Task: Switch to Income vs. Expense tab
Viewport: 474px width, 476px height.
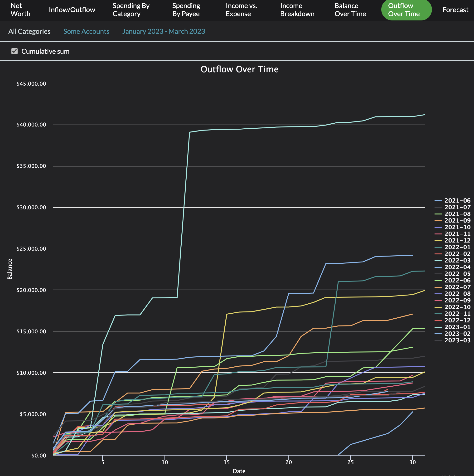Action: click(x=241, y=10)
